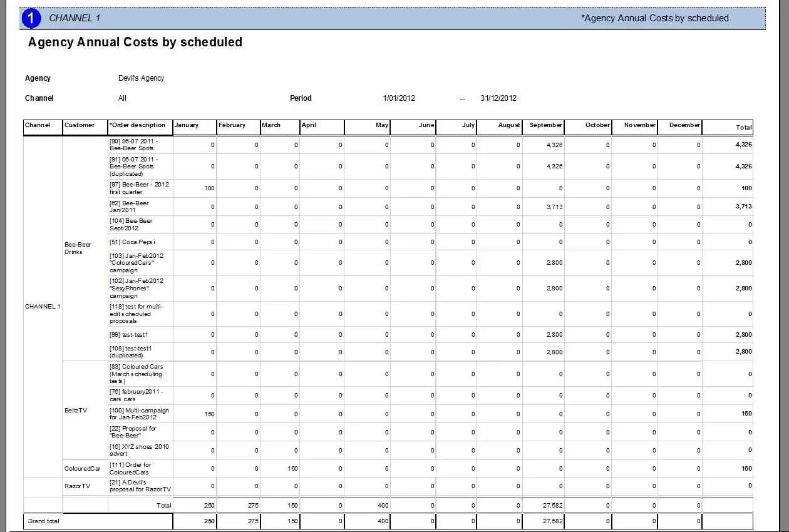This screenshot has height=532, width=789.
Task: Select the Bee-Beer Drinks customer cell
Action: pos(78,248)
